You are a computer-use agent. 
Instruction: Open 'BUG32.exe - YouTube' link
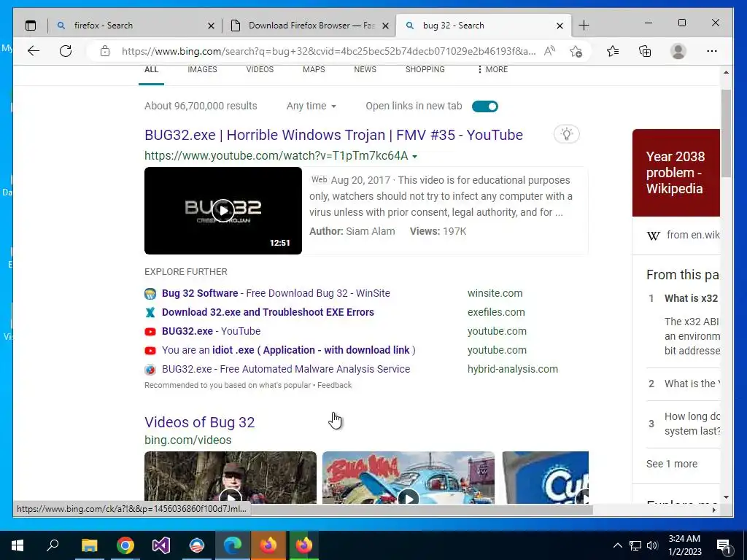211,332
